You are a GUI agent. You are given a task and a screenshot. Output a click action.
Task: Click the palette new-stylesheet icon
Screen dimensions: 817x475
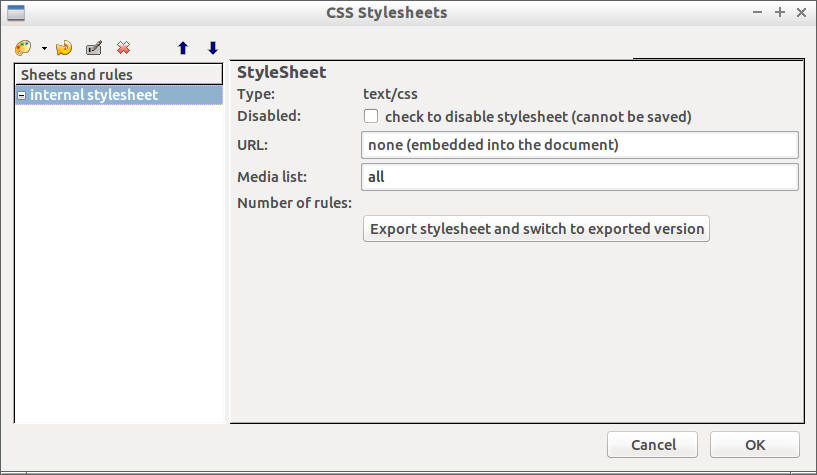pos(24,48)
